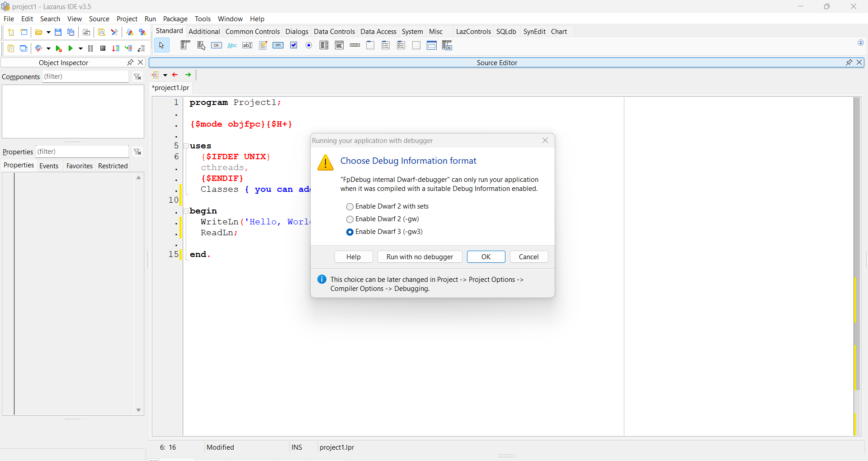Screen dimensions: 868x461
Task: Confirm debug format by clicking OK
Action: (x=486, y=257)
